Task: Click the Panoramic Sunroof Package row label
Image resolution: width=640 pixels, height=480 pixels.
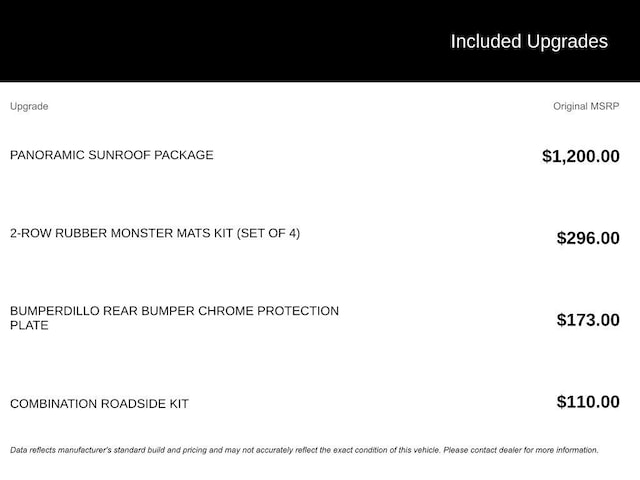Action: coord(112,155)
